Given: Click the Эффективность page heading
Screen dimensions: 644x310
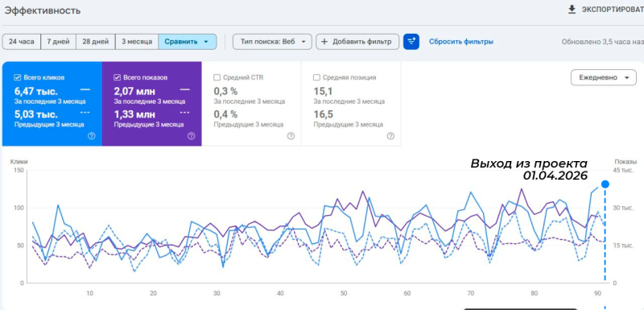Looking at the screenshot, I should click(43, 10).
